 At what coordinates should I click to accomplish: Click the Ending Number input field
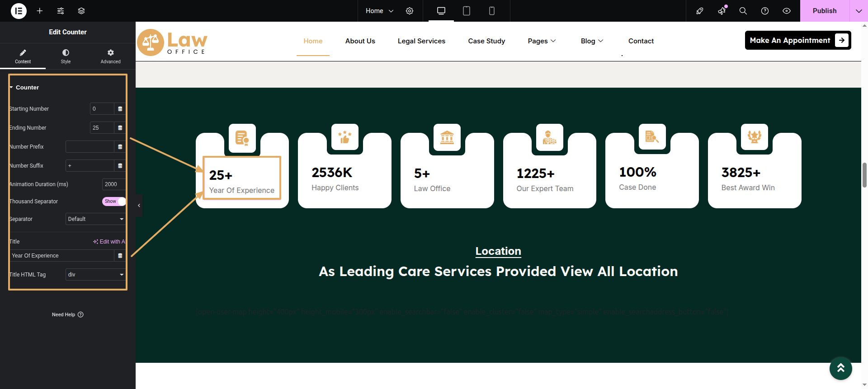(102, 128)
